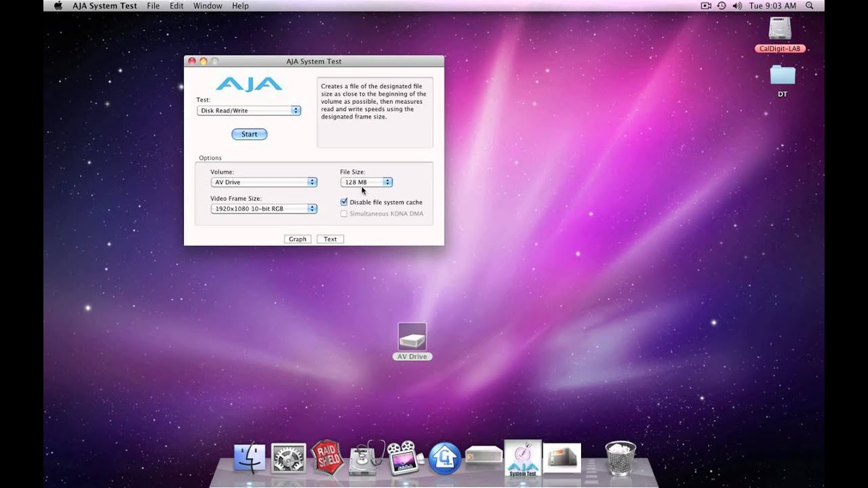Click the Text button
Screen dimensions: 868x488
pos(330,239)
